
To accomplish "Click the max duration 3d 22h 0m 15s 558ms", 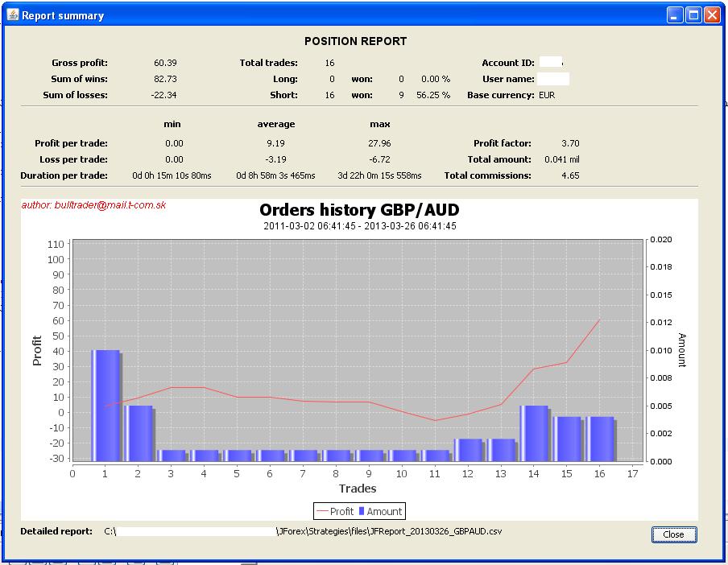I will (x=379, y=175).
